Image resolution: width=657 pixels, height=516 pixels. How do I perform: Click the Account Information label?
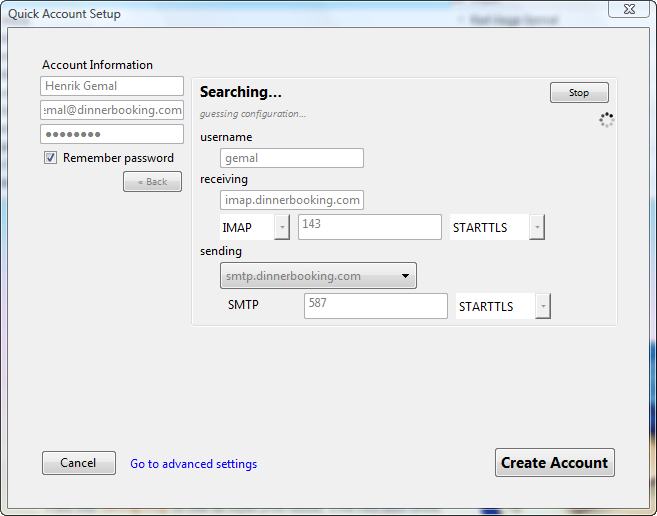point(97,65)
